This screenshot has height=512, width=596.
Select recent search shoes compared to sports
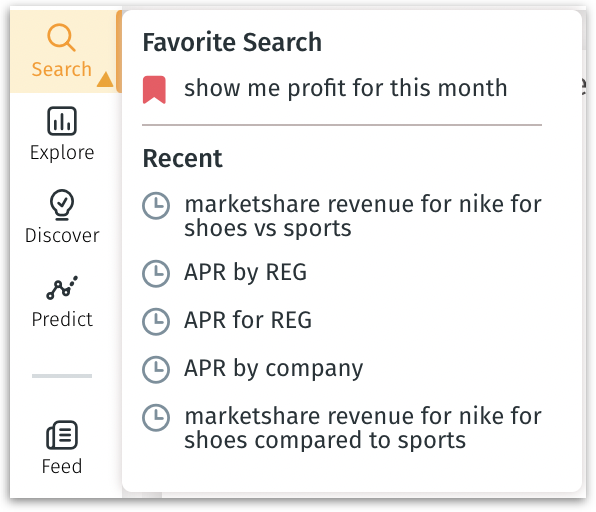363,428
